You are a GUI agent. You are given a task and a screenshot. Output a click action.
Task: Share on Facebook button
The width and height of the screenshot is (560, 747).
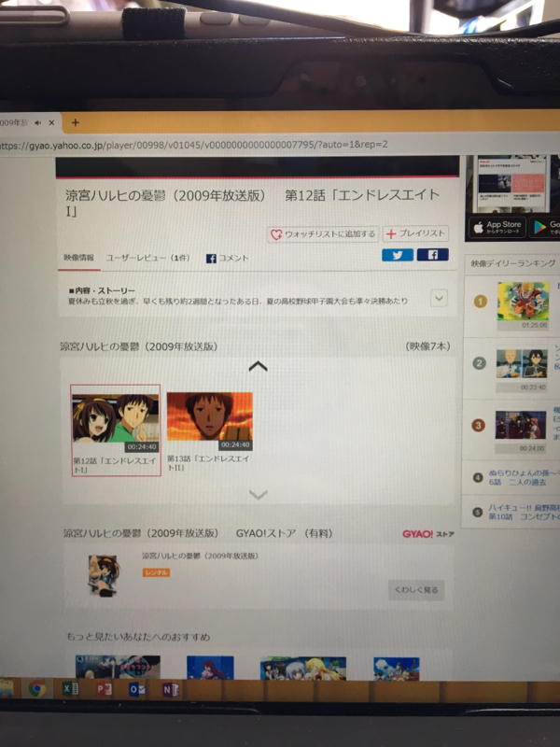click(432, 254)
